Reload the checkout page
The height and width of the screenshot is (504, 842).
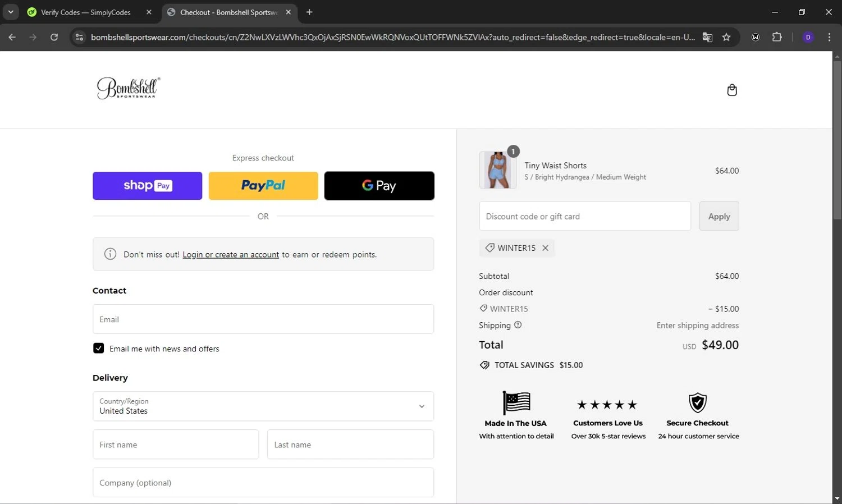pyautogui.click(x=54, y=37)
